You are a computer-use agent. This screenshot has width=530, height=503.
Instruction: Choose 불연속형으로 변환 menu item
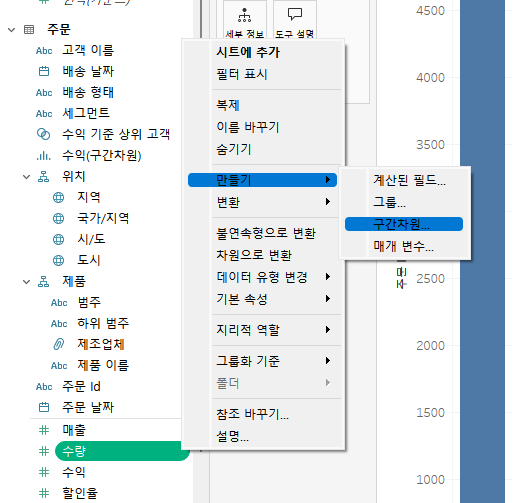266,233
